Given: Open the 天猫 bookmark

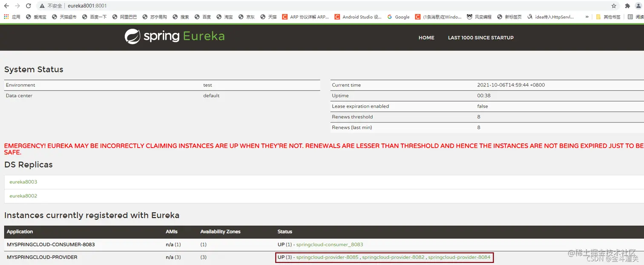Looking at the screenshot, I should 268,17.
